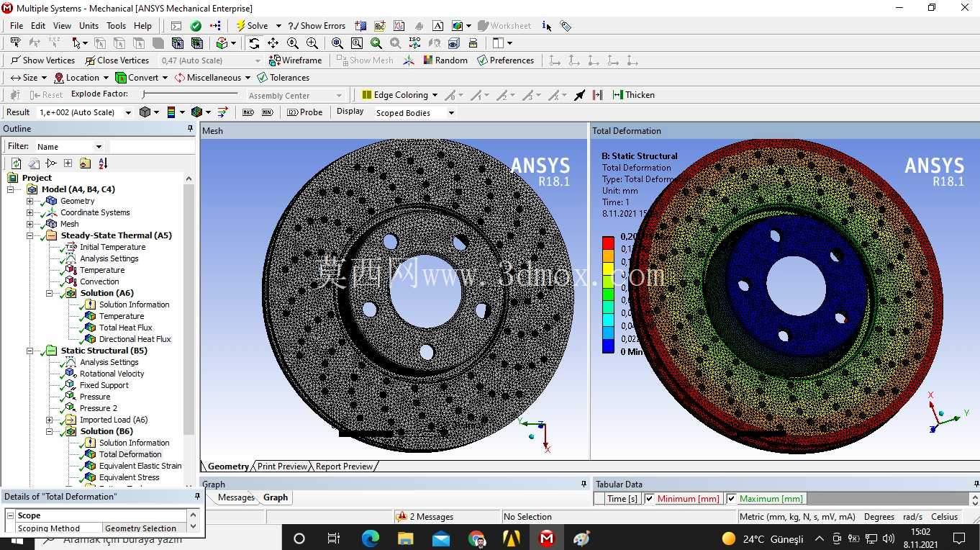Click the Refresh icon in Outline toolbar

point(17,163)
